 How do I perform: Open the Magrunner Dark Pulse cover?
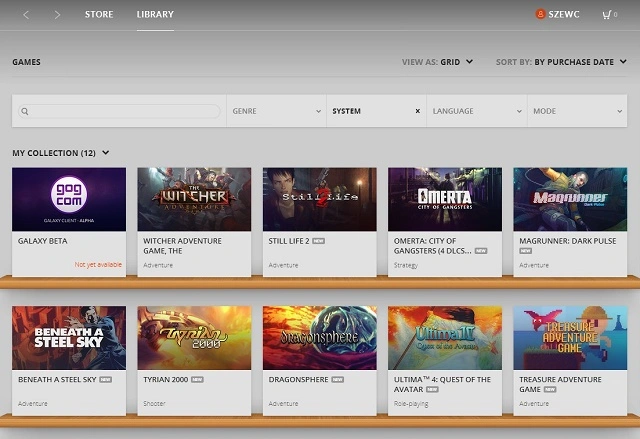pyautogui.click(x=570, y=199)
